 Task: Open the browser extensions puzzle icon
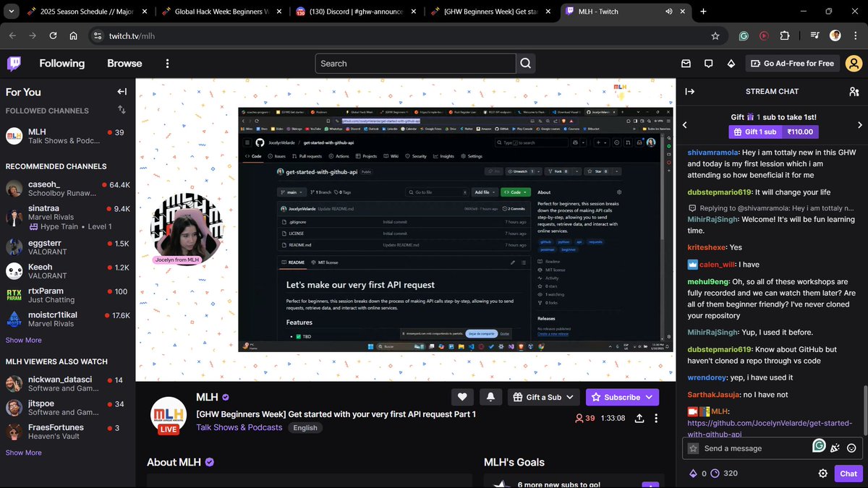pyautogui.click(x=785, y=35)
